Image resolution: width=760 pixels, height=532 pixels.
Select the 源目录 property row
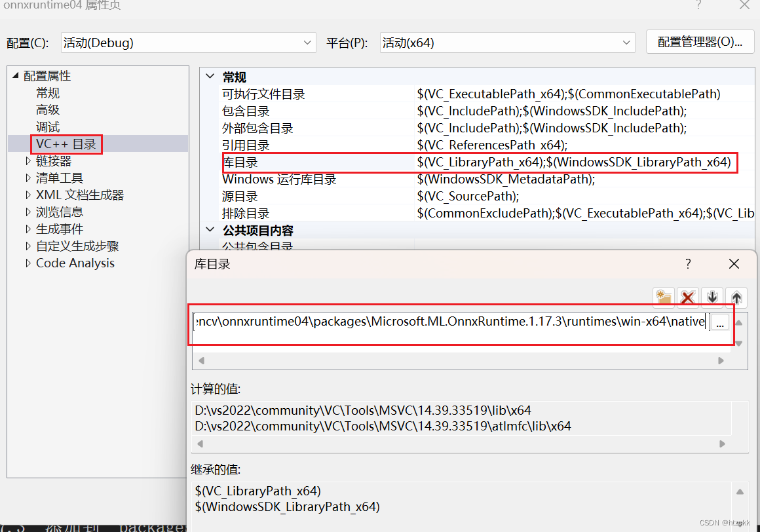click(487, 197)
